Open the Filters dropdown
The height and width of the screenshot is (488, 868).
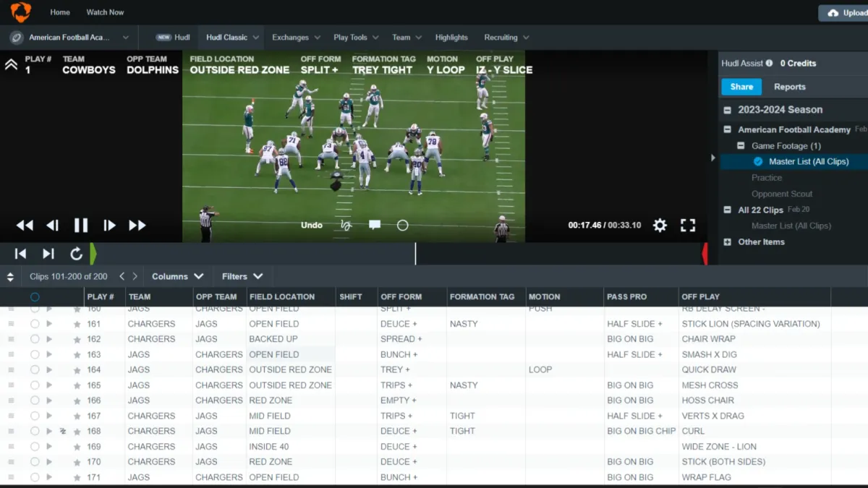[242, 276]
